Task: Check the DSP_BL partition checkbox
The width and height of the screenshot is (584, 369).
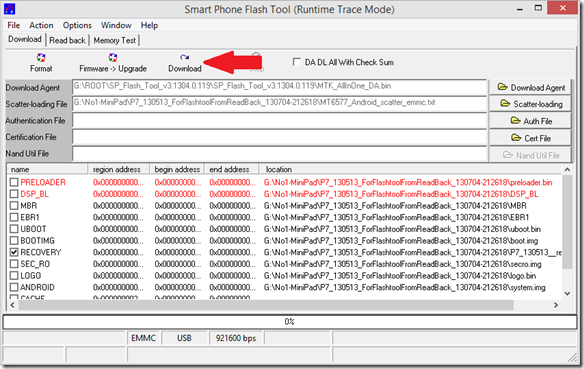Action: pyautogui.click(x=14, y=194)
